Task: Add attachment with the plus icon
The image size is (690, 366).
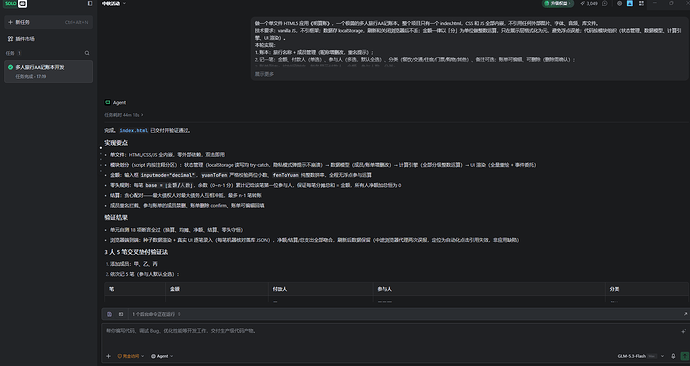Action: point(109,356)
